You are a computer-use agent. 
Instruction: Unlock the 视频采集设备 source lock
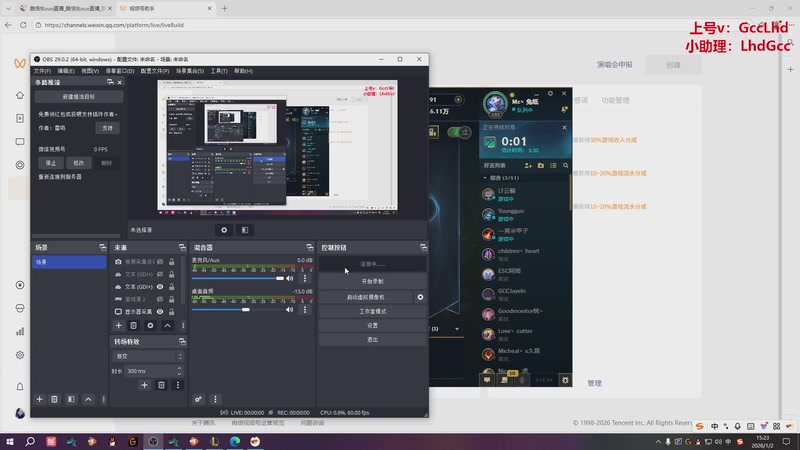tap(171, 262)
